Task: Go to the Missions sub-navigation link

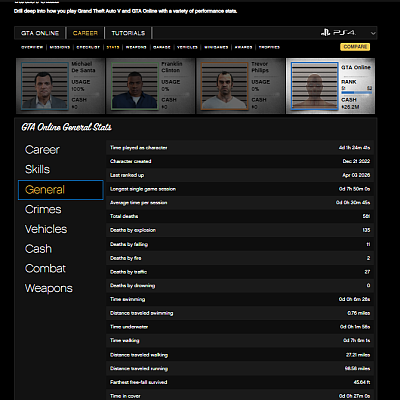Action: [60, 47]
